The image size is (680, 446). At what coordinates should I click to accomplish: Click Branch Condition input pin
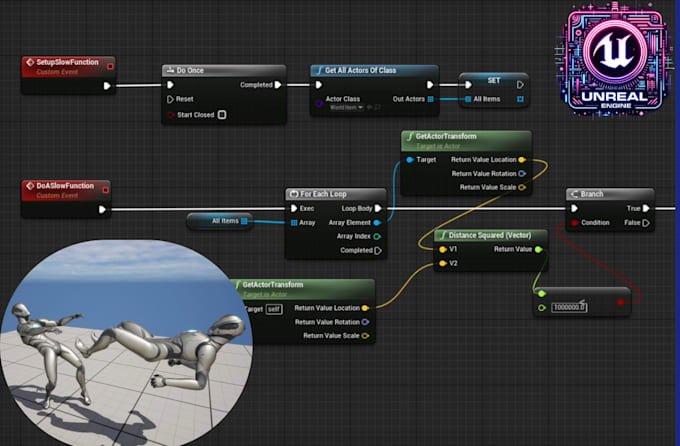click(574, 223)
